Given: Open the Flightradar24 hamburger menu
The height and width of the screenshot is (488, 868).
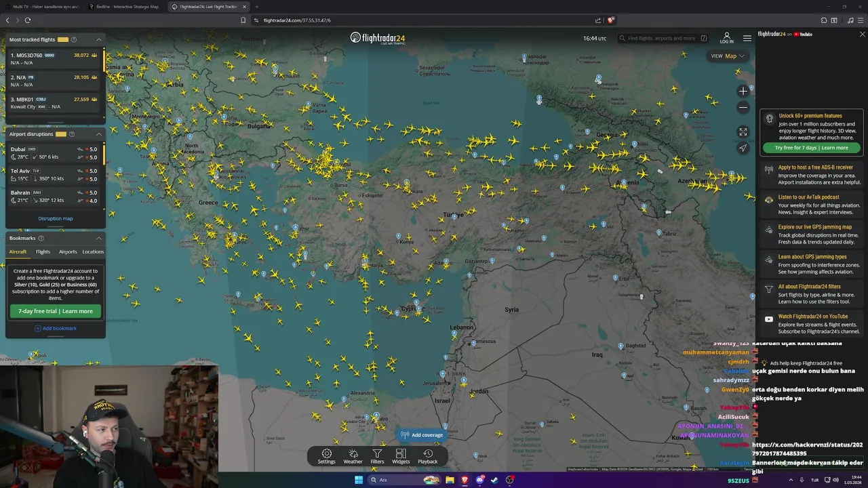Looking at the screenshot, I should click(x=747, y=38).
